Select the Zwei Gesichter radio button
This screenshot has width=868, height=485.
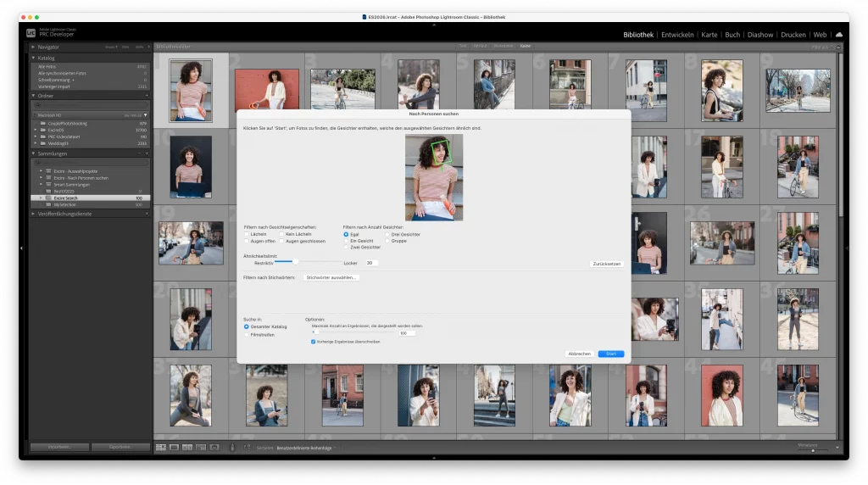346,247
